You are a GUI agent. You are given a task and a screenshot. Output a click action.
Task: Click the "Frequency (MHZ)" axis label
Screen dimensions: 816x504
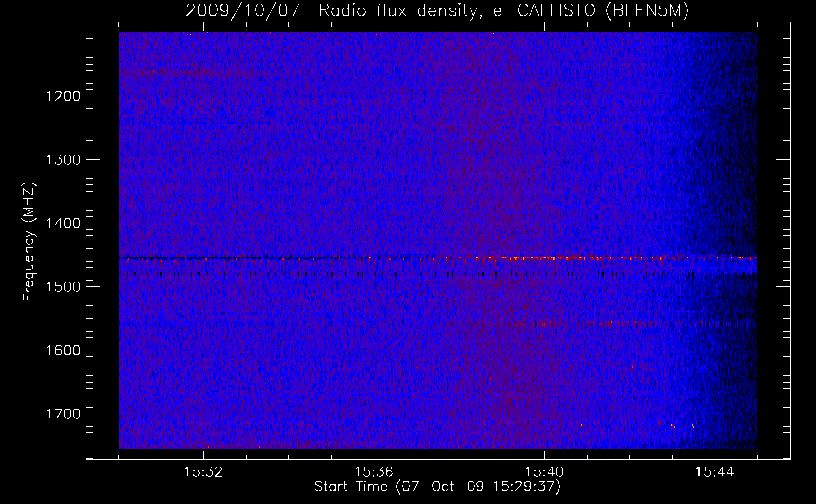point(29,242)
